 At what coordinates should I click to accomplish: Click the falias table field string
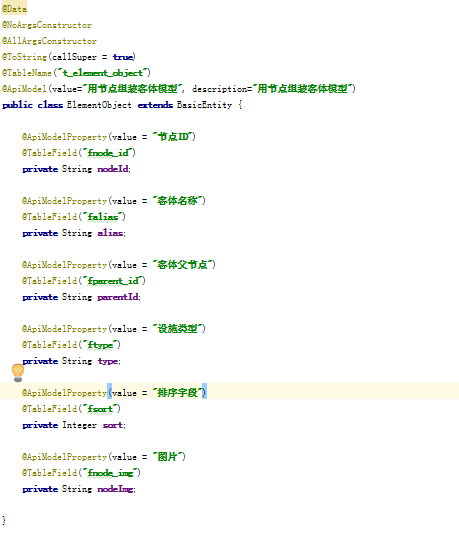(103, 217)
